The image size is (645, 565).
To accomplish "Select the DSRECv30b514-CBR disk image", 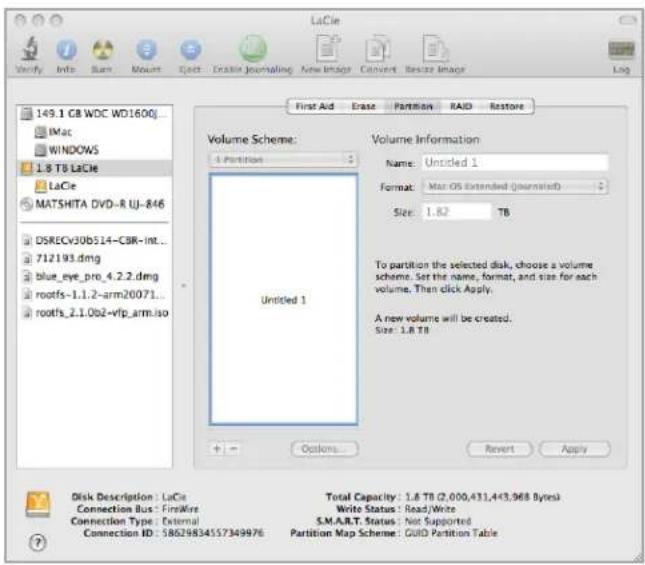I will (x=95, y=240).
